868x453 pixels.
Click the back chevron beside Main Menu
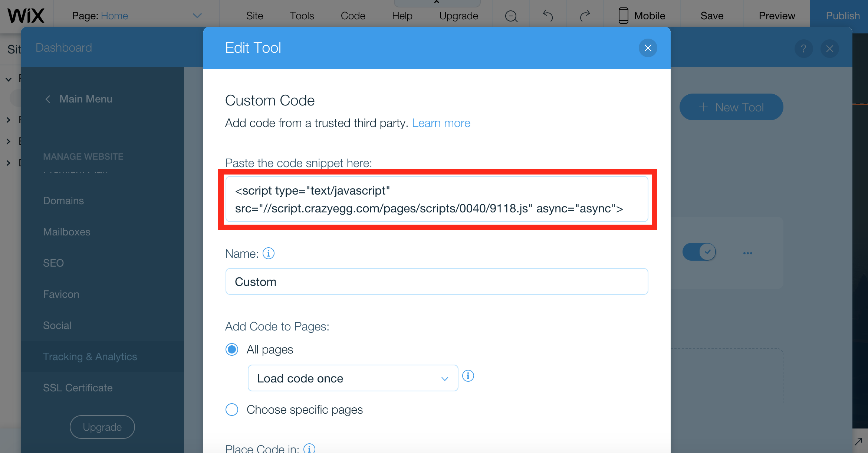tap(47, 99)
